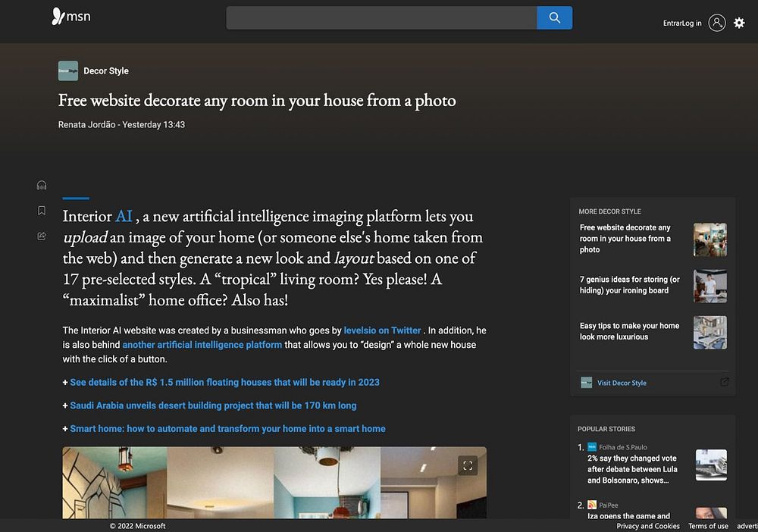
Task: Open external link icon beside Visit Decor Style
Action: pos(724,382)
